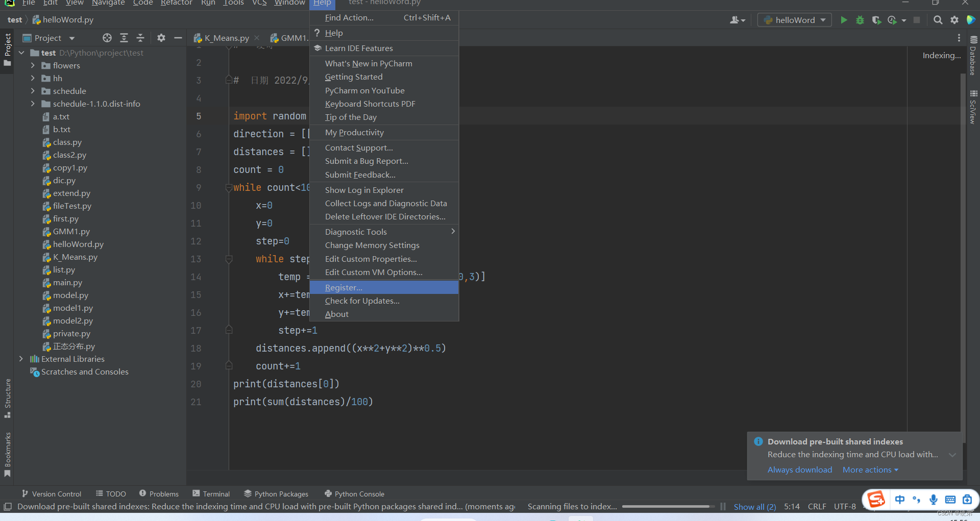Select main.py in project tree
980x521 pixels.
point(67,282)
